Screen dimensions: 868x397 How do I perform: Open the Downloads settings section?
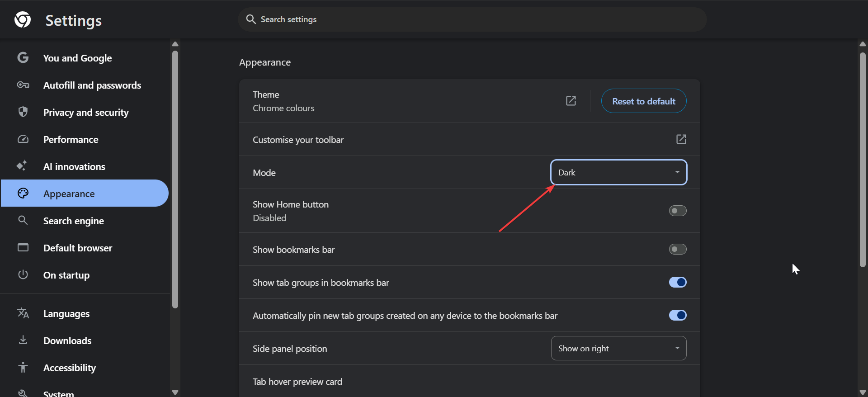(67, 341)
